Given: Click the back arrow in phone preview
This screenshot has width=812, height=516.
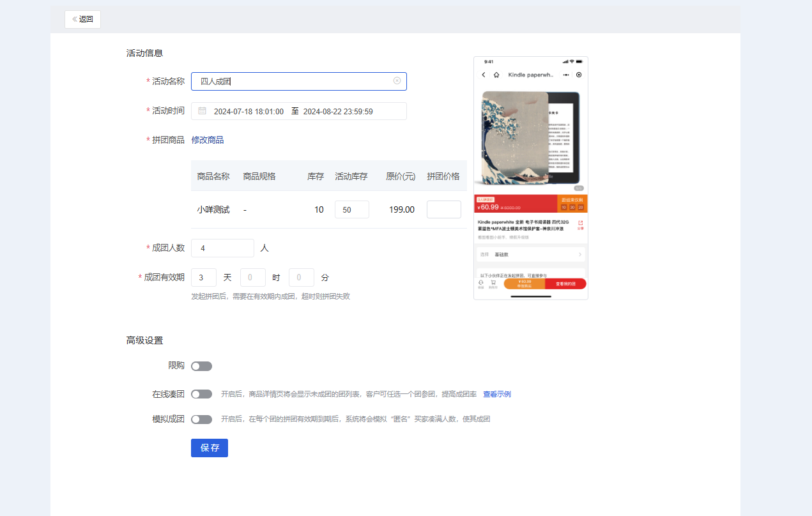Looking at the screenshot, I should point(484,75).
